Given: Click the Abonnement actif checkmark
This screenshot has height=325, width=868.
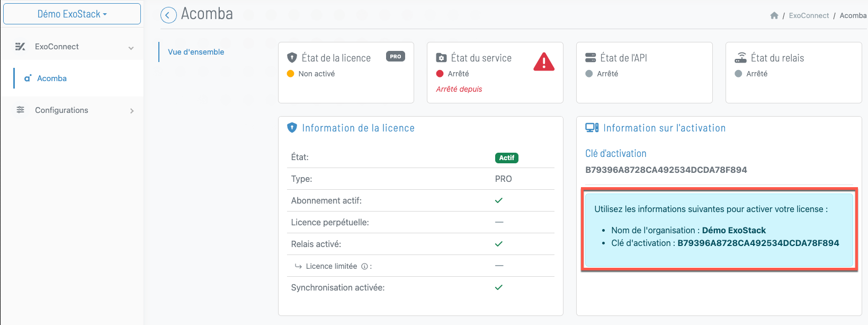Looking at the screenshot, I should tap(498, 200).
